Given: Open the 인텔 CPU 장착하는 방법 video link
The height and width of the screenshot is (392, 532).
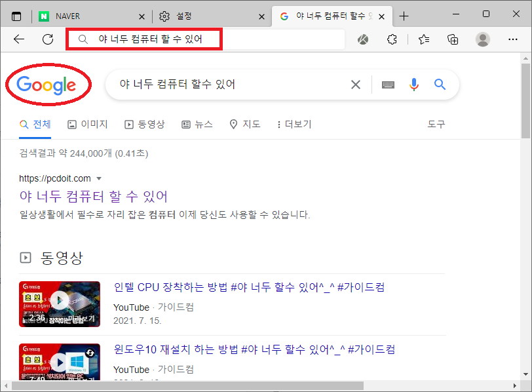Looking at the screenshot, I should point(249,288).
